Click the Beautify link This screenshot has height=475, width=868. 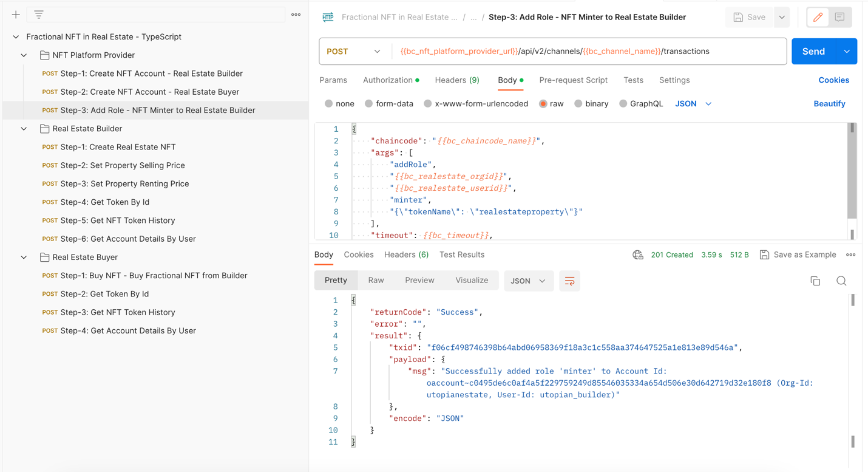829,104
